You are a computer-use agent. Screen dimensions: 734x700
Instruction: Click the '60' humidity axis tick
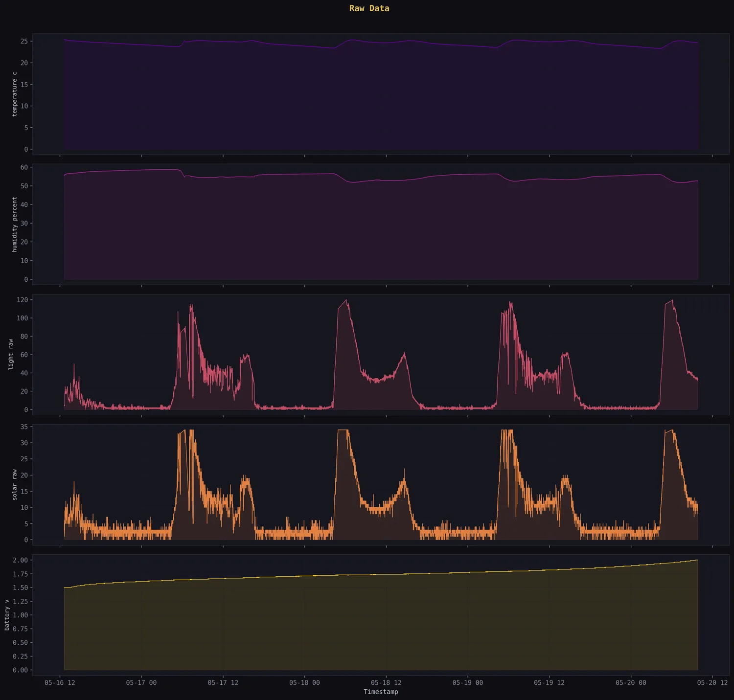pyautogui.click(x=24, y=167)
